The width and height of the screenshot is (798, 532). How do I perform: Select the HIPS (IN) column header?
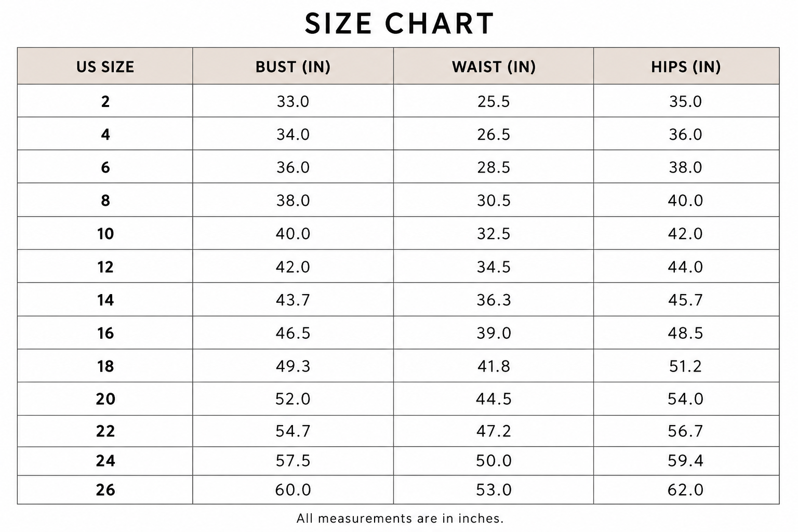(x=686, y=66)
